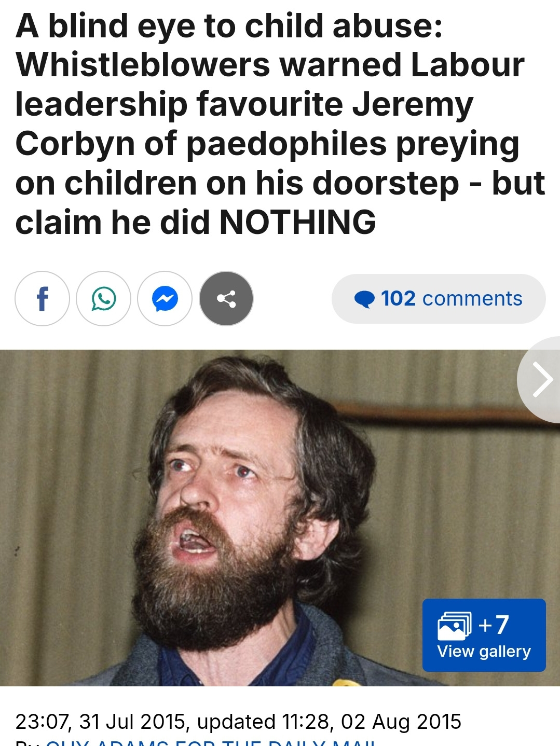Image resolution: width=560 pixels, height=746 pixels.
Task: Share the article via WhatsApp
Action: (103, 299)
